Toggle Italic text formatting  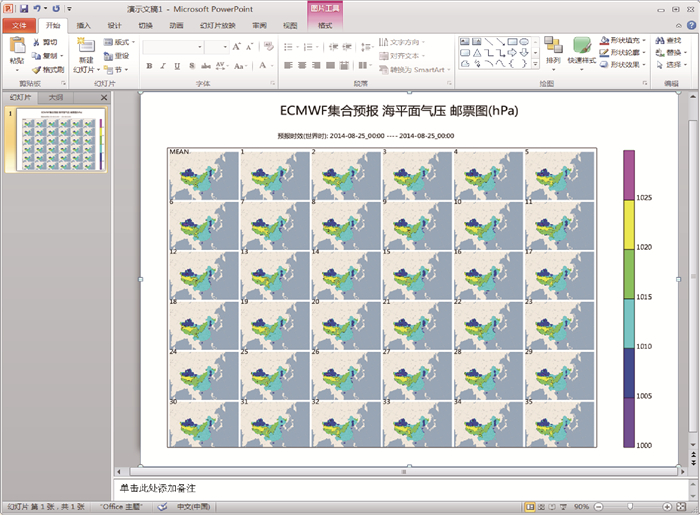tap(163, 66)
